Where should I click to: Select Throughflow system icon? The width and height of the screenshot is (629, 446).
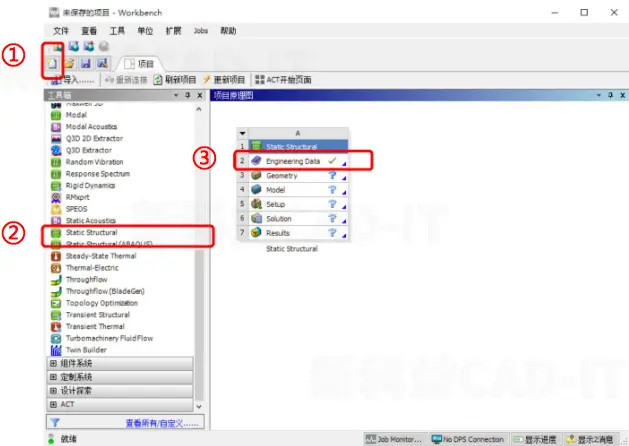[x=56, y=280]
